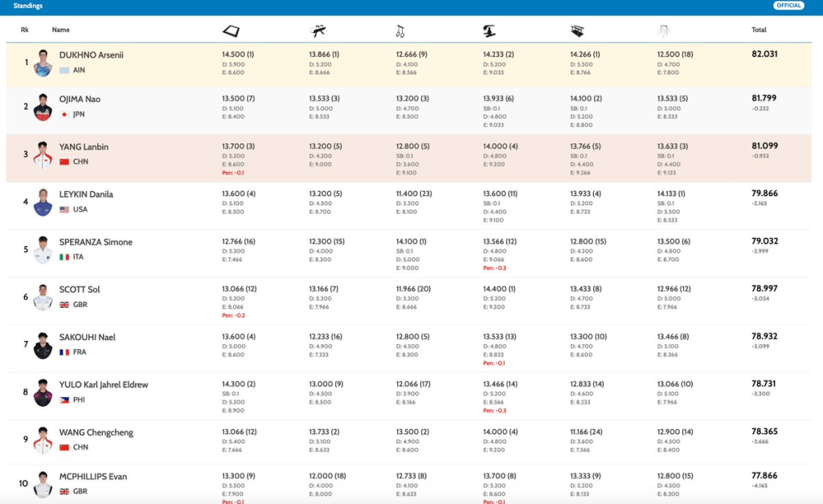Click the parallel bars apparatus icon
Image resolution: width=823 pixels, height=504 pixels.
point(577,31)
